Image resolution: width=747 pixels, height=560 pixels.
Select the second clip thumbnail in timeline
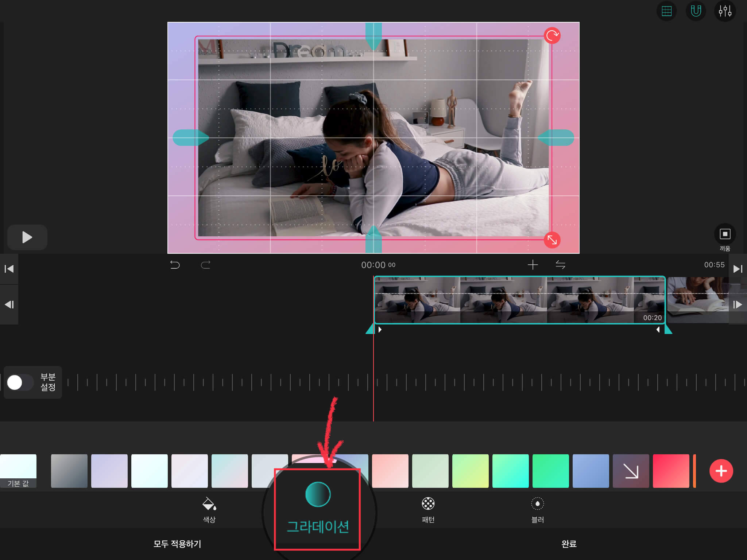[x=697, y=300]
